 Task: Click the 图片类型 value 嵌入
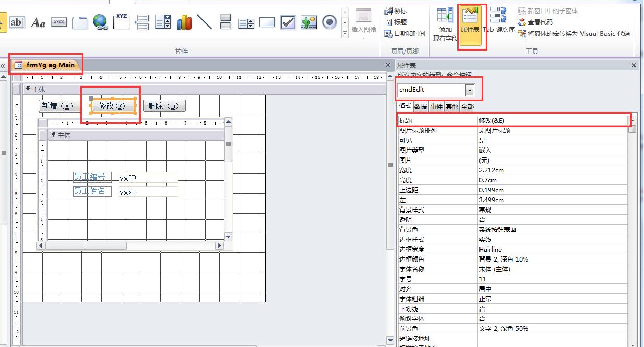[552, 150]
